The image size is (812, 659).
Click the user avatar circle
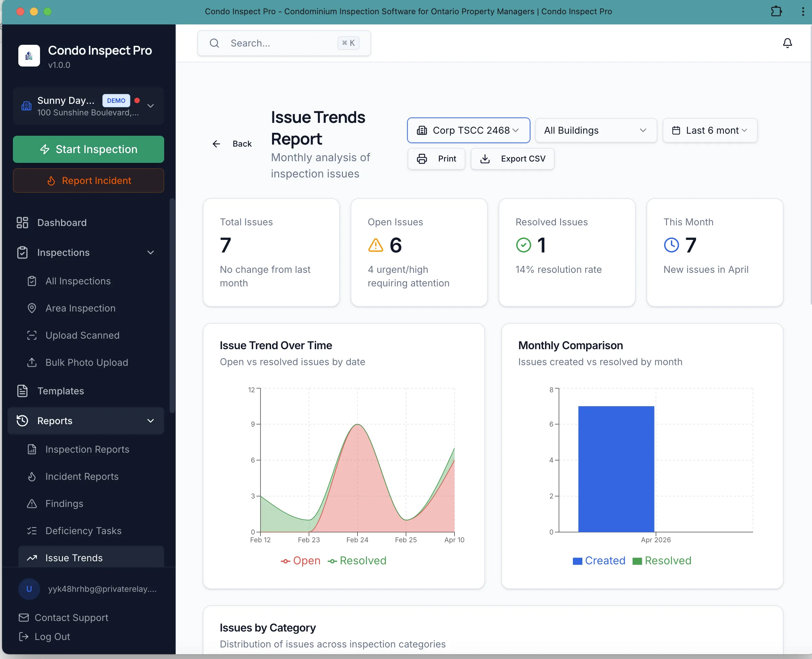tap(29, 589)
